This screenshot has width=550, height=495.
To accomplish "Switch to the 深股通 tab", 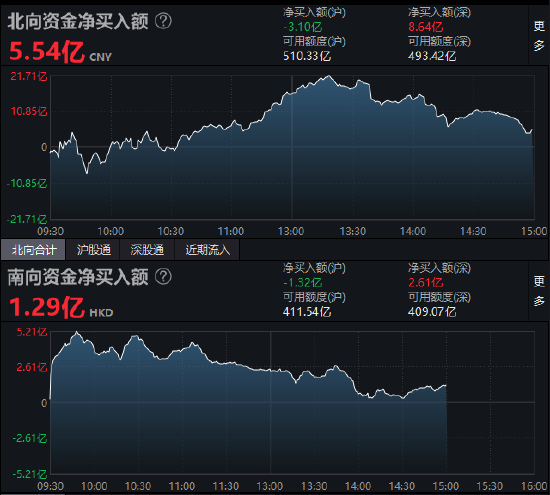I will 147,250.
